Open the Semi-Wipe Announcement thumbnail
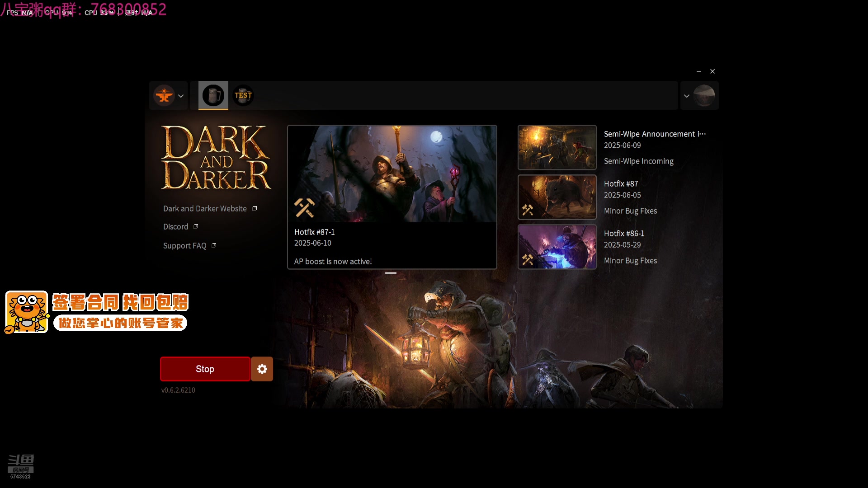This screenshot has width=868, height=488. pos(557,147)
